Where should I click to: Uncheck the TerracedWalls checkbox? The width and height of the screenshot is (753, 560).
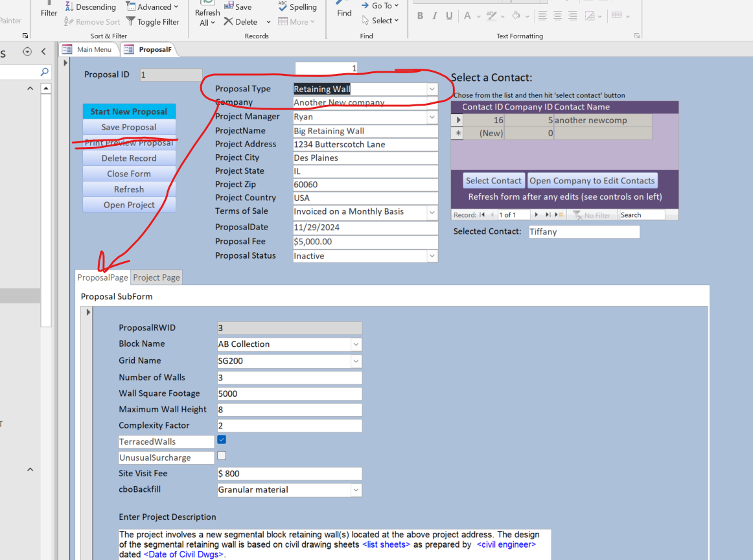click(x=222, y=439)
